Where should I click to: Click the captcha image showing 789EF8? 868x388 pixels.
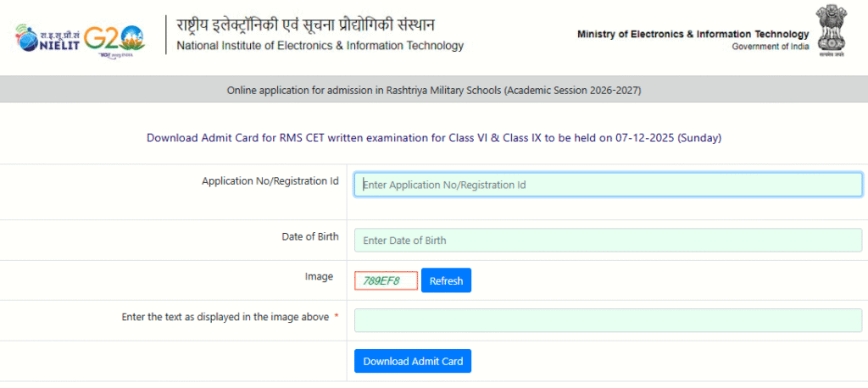tap(386, 280)
